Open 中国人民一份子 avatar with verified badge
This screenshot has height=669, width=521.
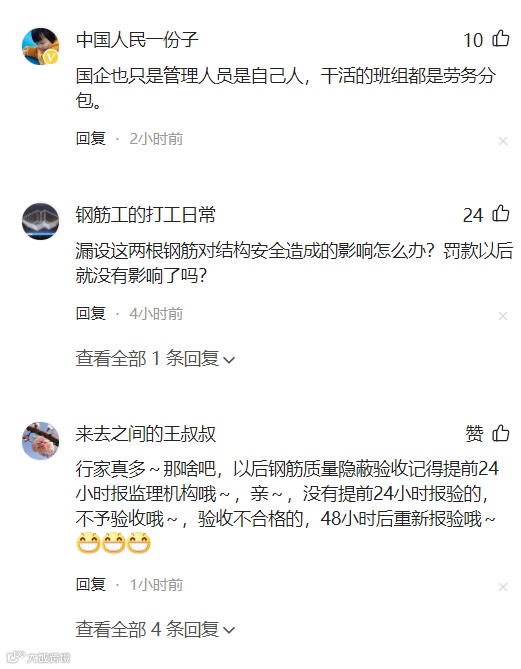pyautogui.click(x=41, y=46)
